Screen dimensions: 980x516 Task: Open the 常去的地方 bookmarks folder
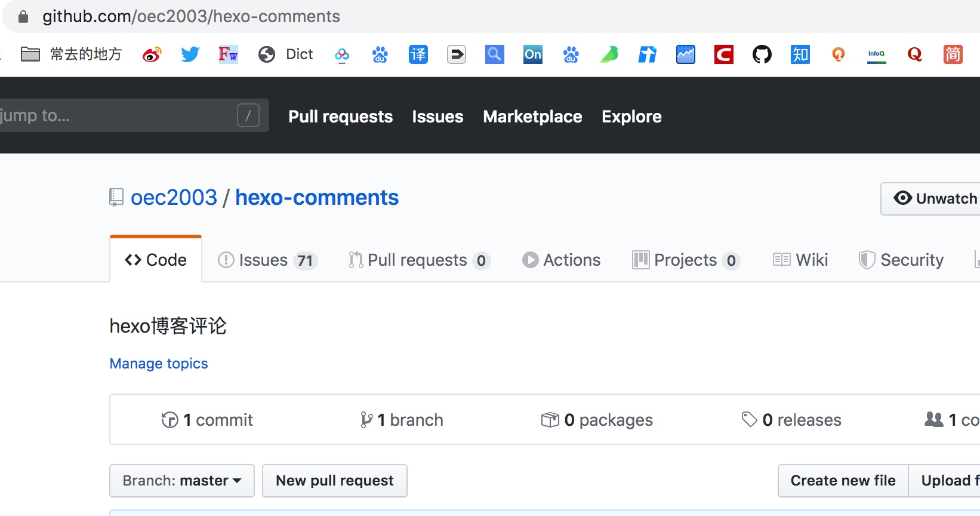tap(72, 55)
